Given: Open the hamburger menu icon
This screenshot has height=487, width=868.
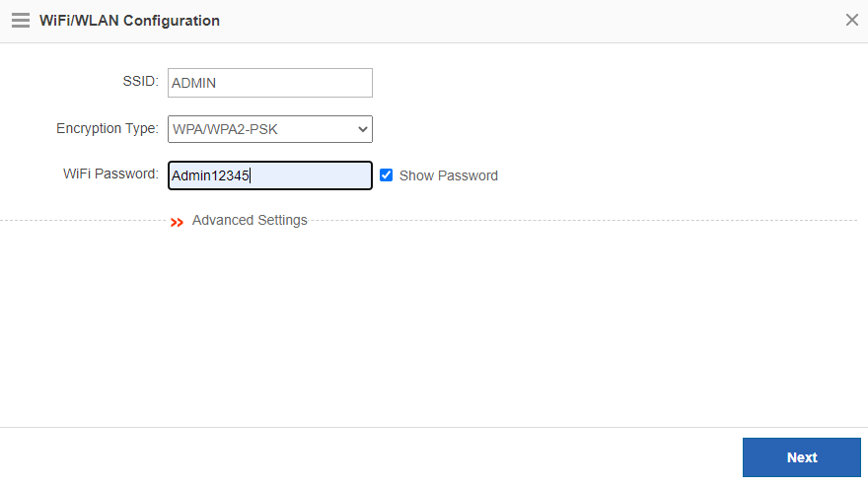Looking at the screenshot, I should (20, 20).
